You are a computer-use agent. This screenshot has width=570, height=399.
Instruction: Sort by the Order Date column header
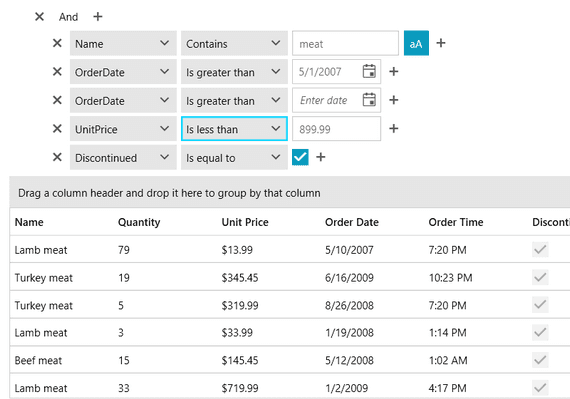(x=352, y=222)
